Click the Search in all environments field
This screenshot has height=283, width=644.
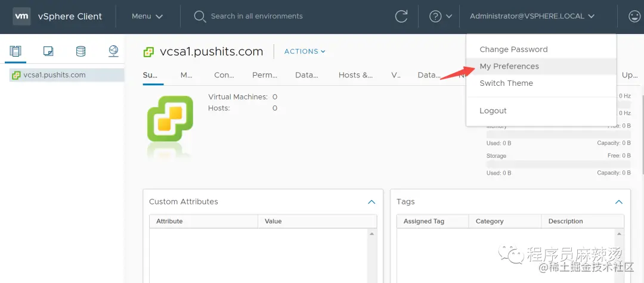pos(256,17)
